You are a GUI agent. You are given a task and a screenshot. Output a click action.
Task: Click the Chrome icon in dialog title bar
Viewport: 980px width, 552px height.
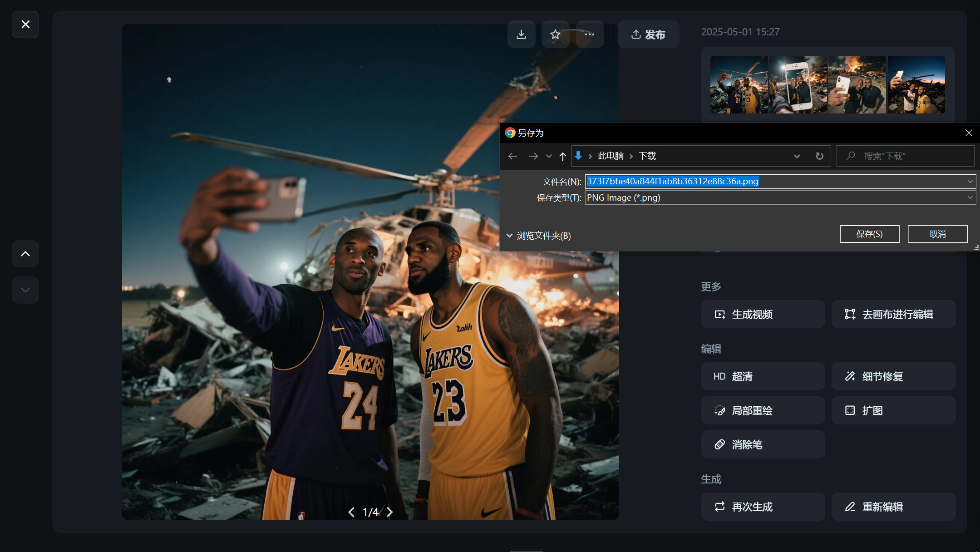[510, 133]
